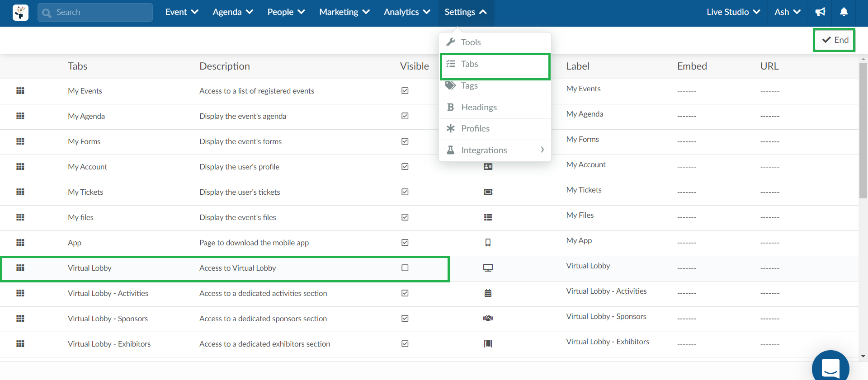Viewport: 868px width, 380px height.
Task: Open the Agenda dropdown menu
Action: (x=233, y=12)
